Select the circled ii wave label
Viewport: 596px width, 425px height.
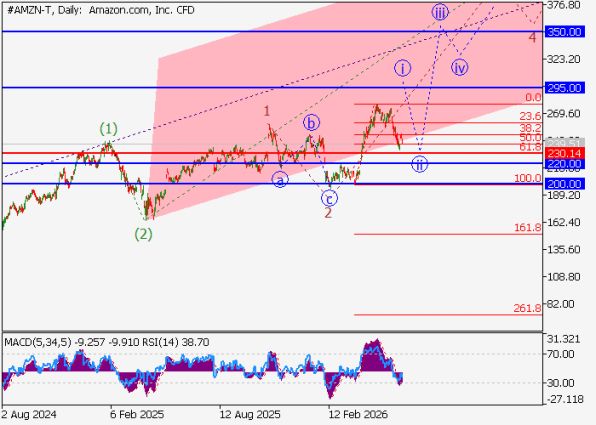[x=420, y=165]
